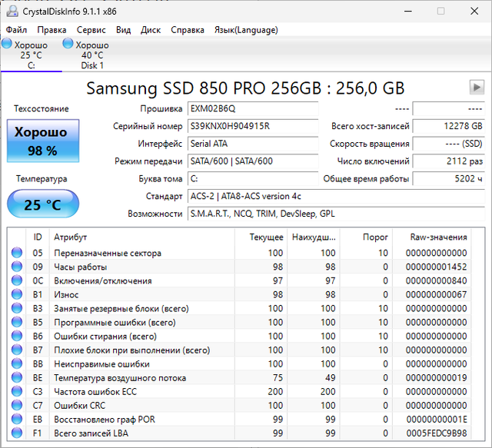Click the serial number field S39KNX0H904915R
This screenshot has width=492, height=448.
(x=253, y=126)
